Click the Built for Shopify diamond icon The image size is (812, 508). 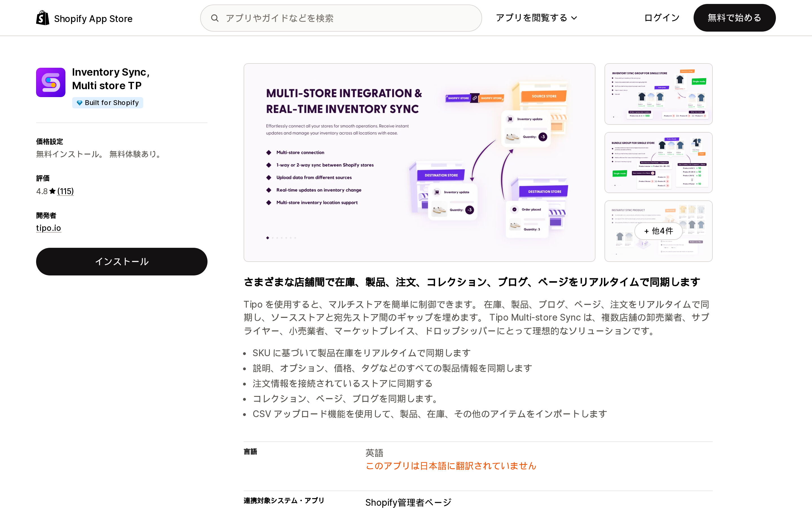pyautogui.click(x=80, y=103)
